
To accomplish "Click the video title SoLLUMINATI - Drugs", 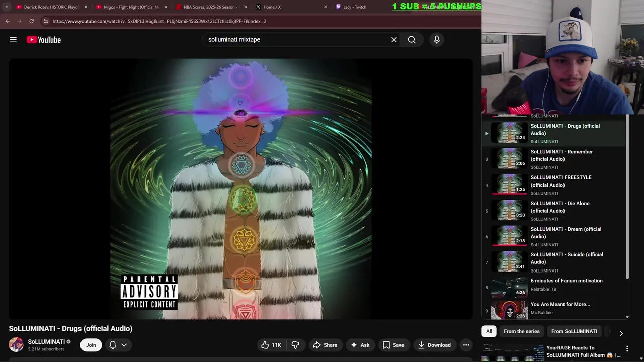I will coord(70,329).
